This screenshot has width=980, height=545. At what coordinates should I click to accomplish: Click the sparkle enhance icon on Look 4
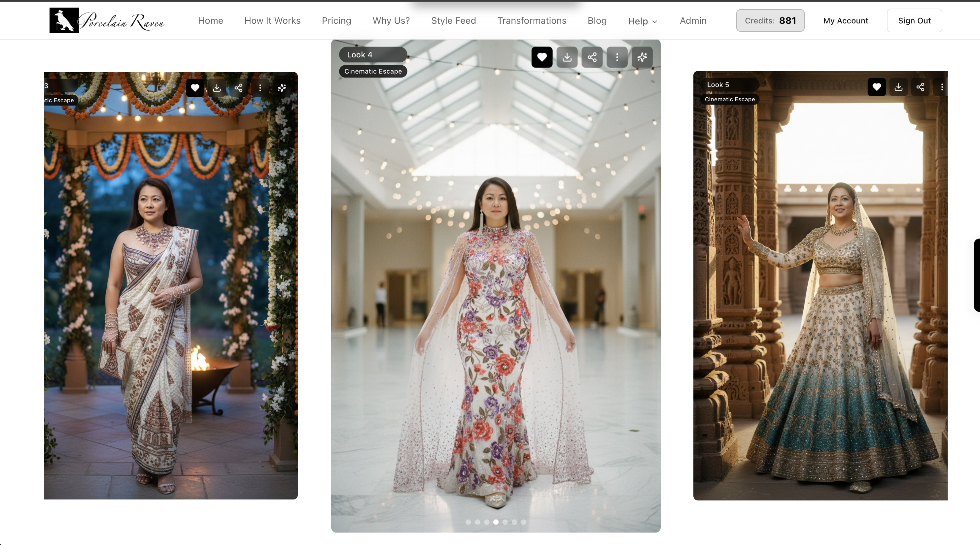pos(642,57)
